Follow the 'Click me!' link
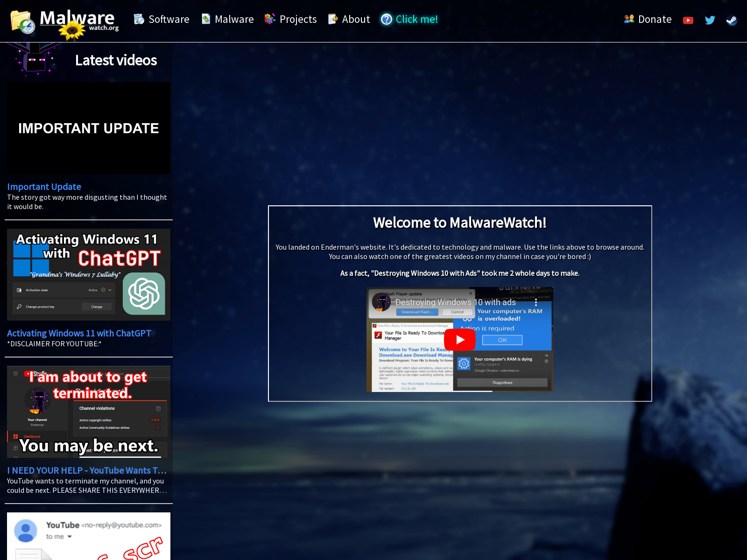This screenshot has width=747, height=560. [x=416, y=19]
